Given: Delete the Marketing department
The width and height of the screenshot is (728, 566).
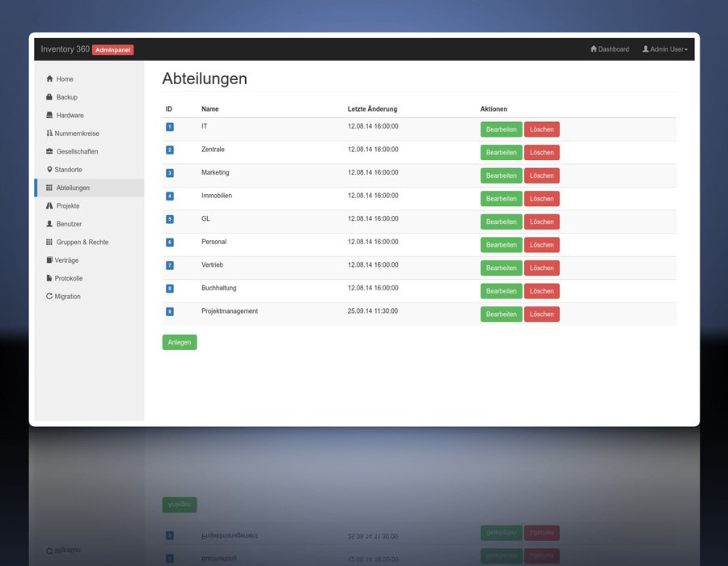Looking at the screenshot, I should pyautogui.click(x=542, y=175).
